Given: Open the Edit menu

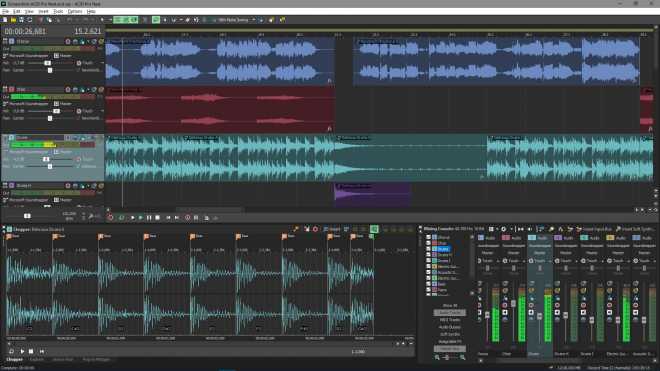Looking at the screenshot, I should pos(17,11).
